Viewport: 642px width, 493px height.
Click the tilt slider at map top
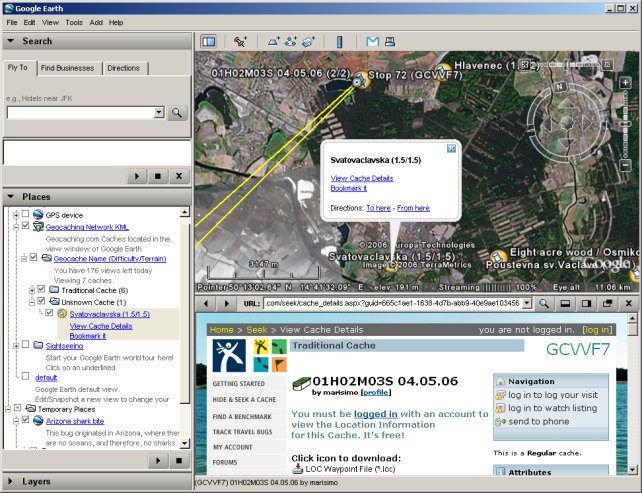tap(566, 65)
